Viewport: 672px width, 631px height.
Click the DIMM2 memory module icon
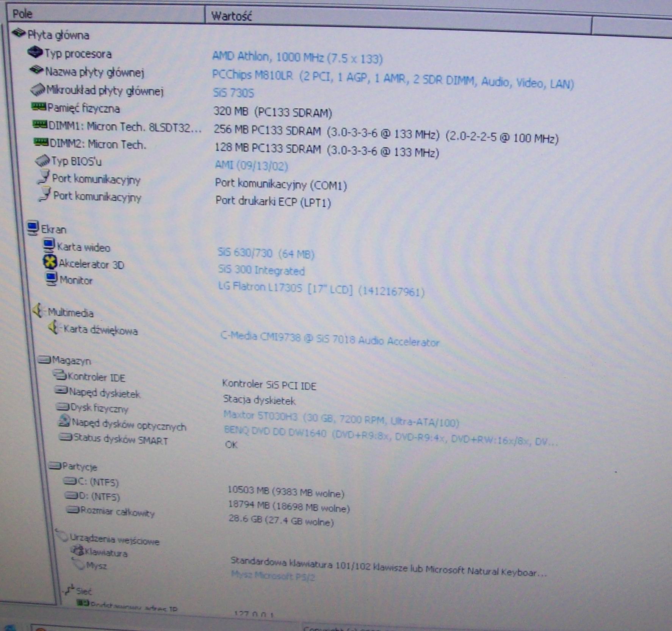42,143
